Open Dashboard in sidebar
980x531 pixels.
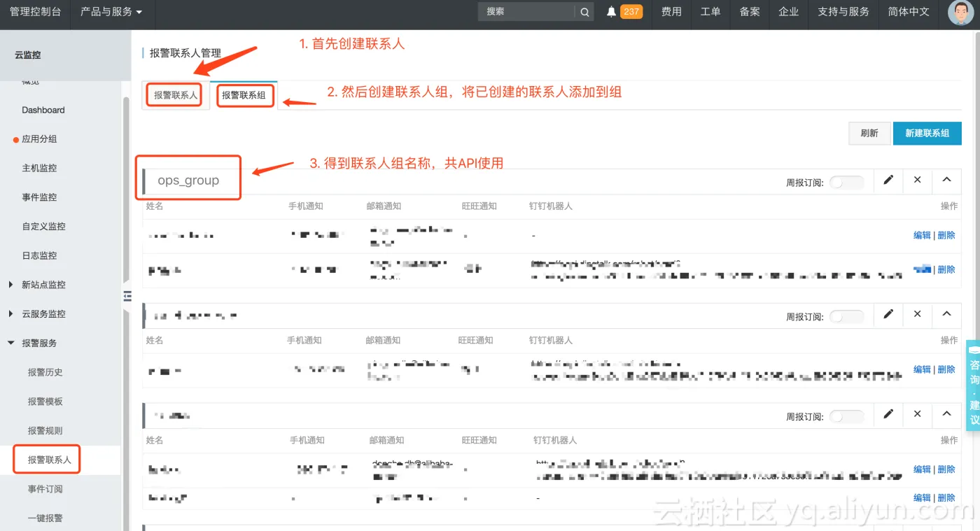point(43,110)
